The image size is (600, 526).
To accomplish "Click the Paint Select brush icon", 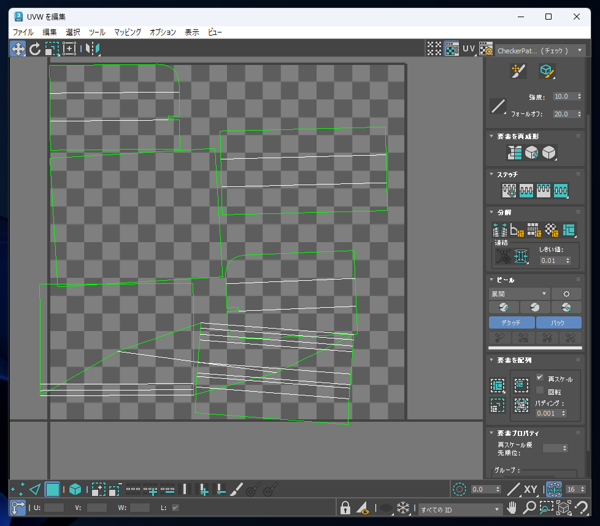I will pyautogui.click(x=236, y=489).
